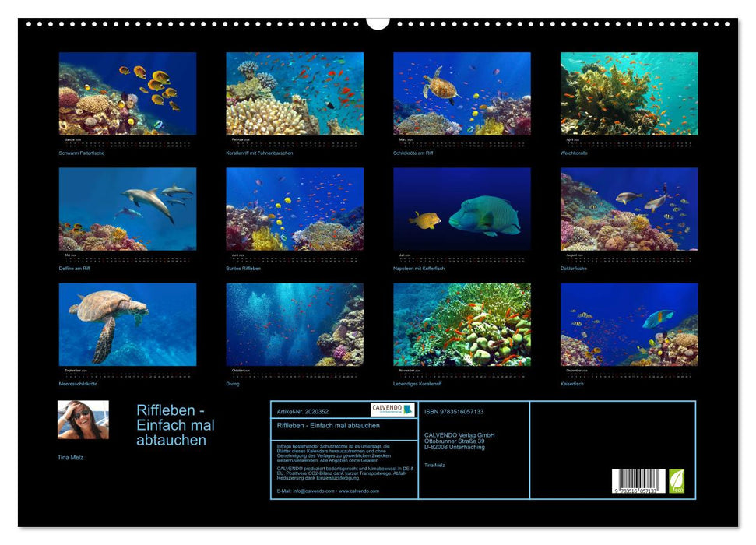Open the Schwarm Falterfische January photo

128,93
